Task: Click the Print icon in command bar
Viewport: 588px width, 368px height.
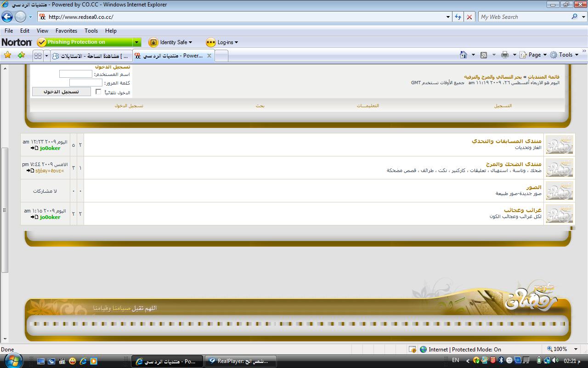Action: click(505, 55)
